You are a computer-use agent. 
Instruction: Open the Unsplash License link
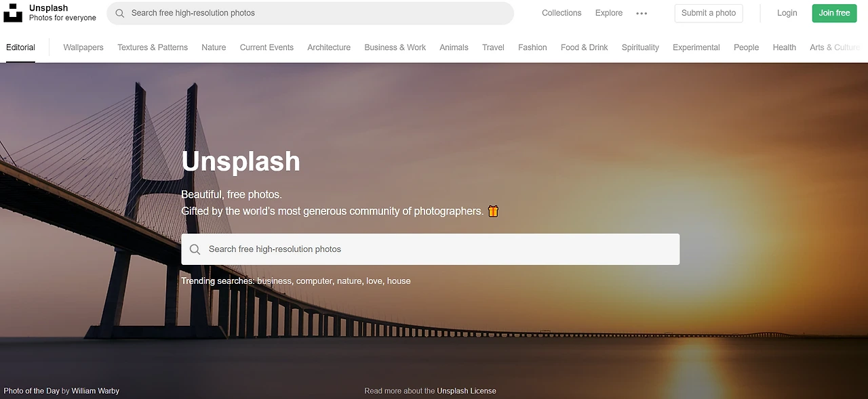coord(467,391)
